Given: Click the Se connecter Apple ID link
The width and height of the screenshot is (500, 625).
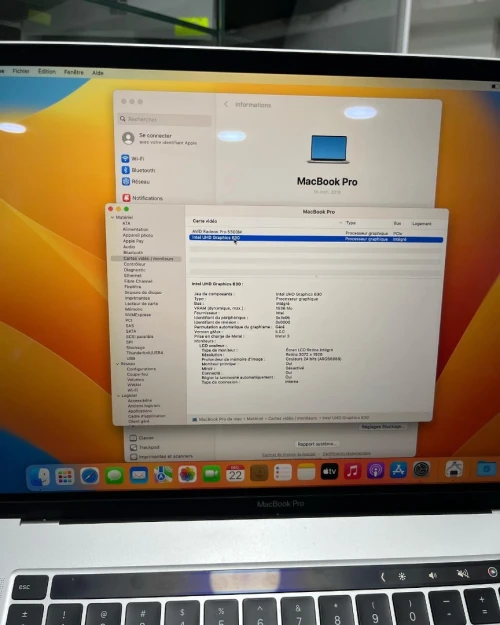Looking at the screenshot, I should 168,138.
